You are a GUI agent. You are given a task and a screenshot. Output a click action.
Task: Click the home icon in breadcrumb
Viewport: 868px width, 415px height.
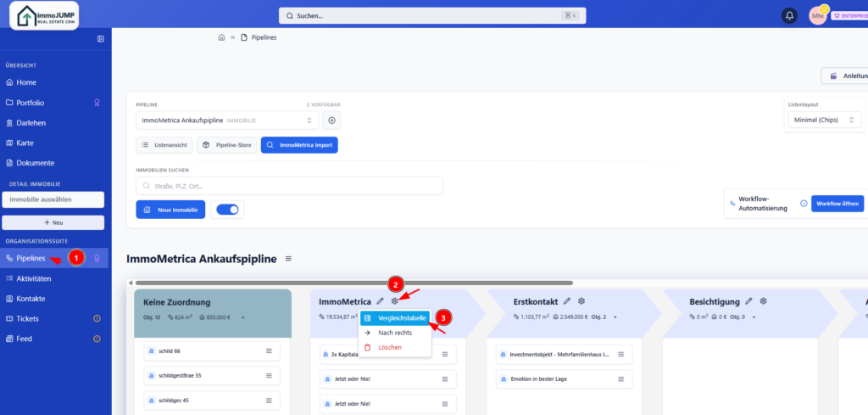[221, 37]
